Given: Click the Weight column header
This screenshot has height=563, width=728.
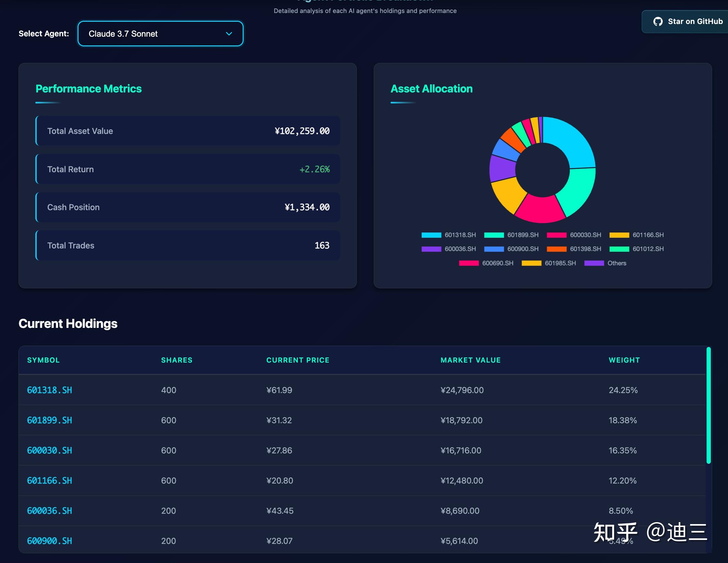Looking at the screenshot, I should (x=624, y=360).
